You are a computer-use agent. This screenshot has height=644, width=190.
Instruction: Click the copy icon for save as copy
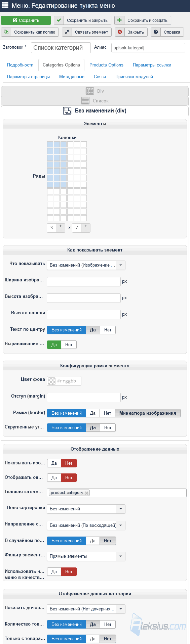tap(6, 32)
